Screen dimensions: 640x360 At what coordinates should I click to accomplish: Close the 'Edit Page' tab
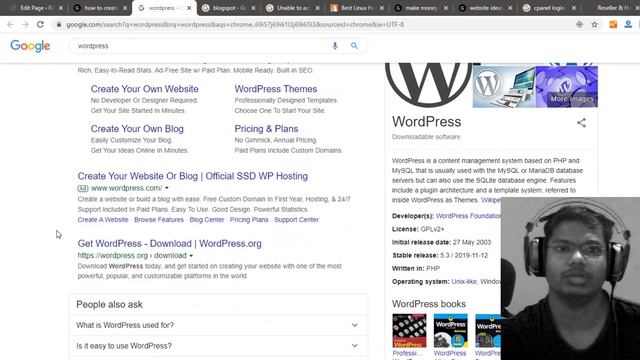(x=61, y=8)
